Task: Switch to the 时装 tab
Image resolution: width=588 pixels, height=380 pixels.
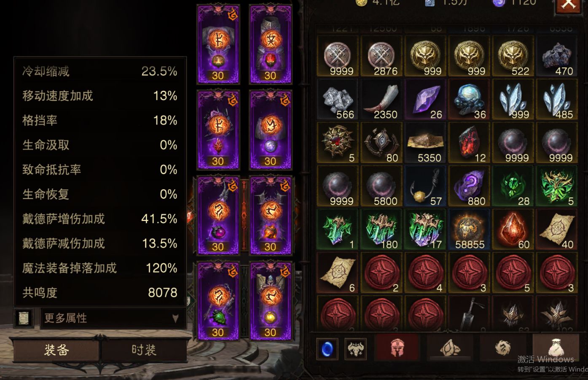Action: pos(144,350)
